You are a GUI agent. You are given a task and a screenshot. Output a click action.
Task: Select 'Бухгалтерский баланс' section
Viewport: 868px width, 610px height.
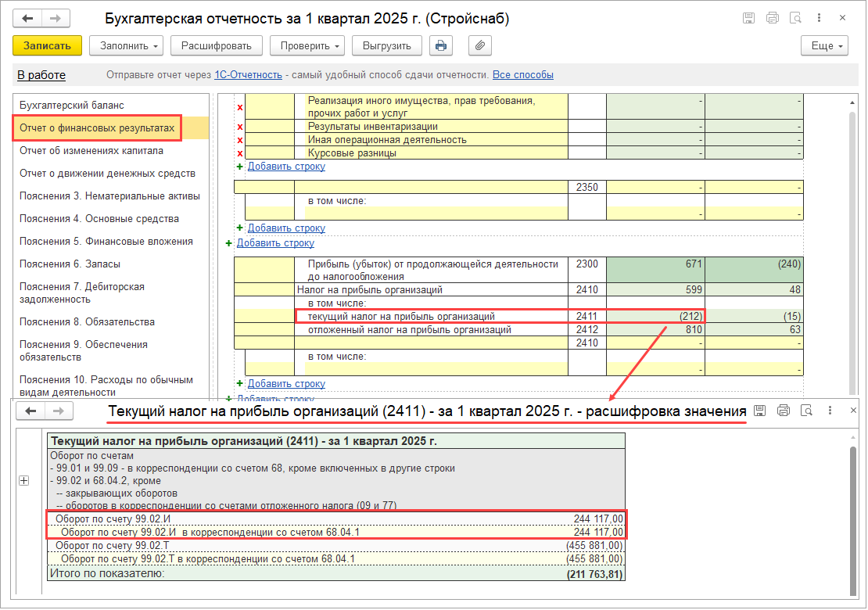coord(72,105)
